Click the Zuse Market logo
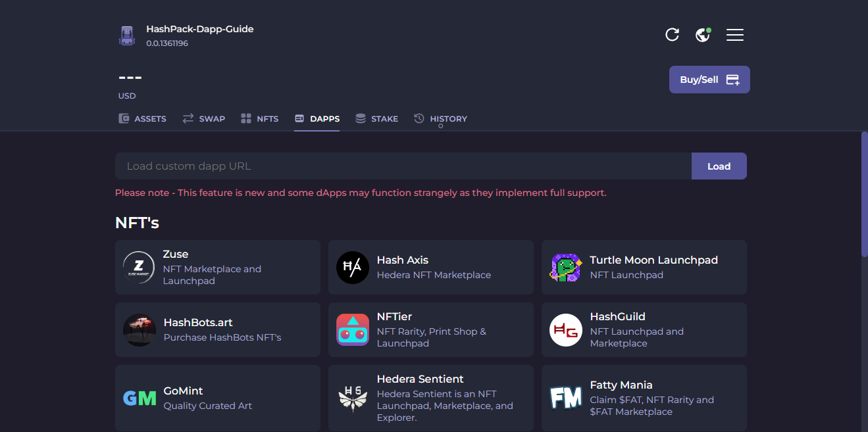Viewport: 868px width, 432px height. (139, 267)
